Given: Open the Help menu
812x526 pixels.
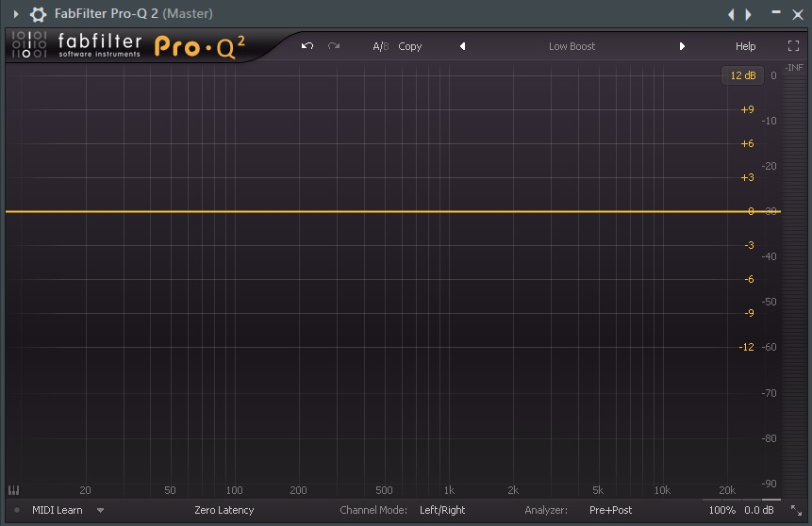Looking at the screenshot, I should pos(746,46).
